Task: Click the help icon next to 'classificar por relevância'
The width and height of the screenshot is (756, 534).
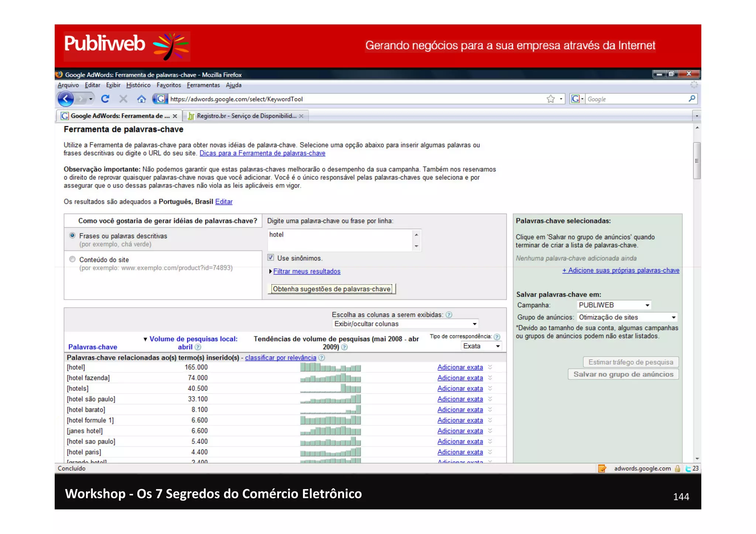Action: (322, 358)
